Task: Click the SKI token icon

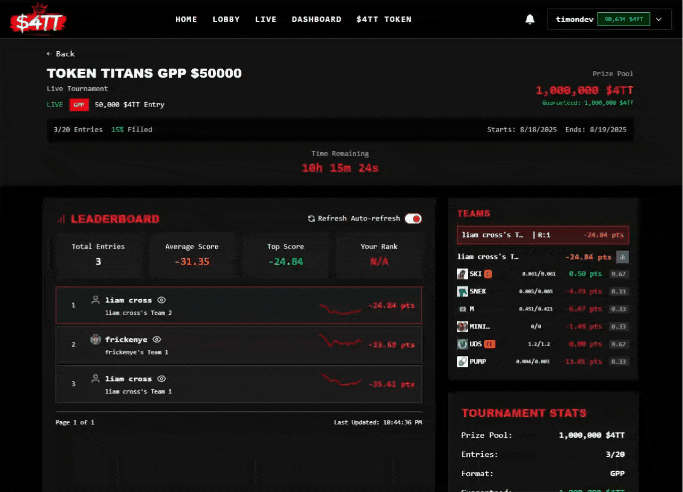Action: 462,274
